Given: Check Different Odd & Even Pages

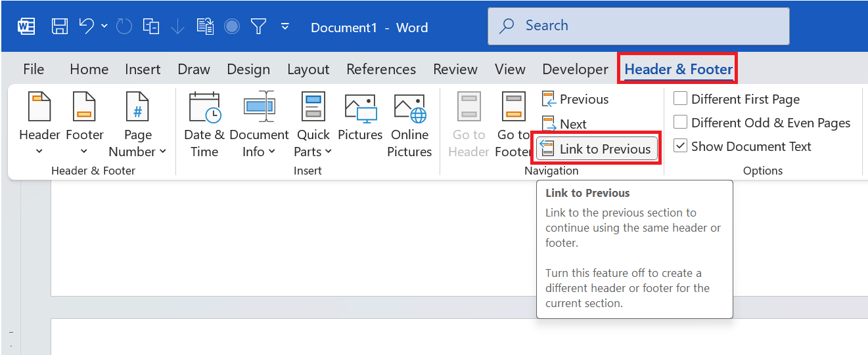Looking at the screenshot, I should pos(681,123).
